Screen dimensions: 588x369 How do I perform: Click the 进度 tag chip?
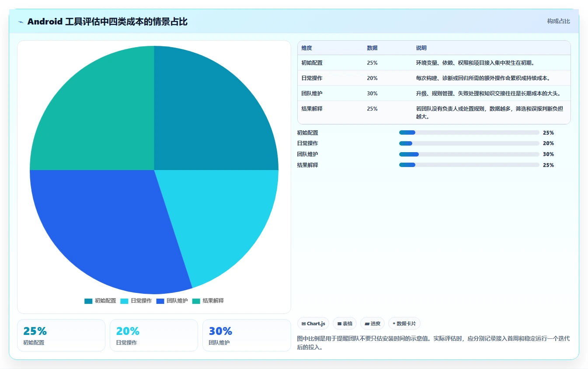point(372,324)
